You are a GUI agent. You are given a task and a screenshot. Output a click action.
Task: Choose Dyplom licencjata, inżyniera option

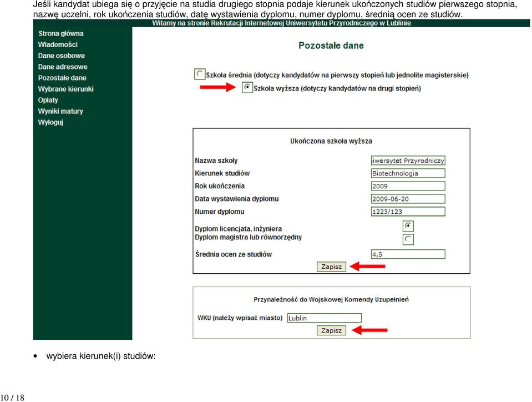tap(408, 226)
